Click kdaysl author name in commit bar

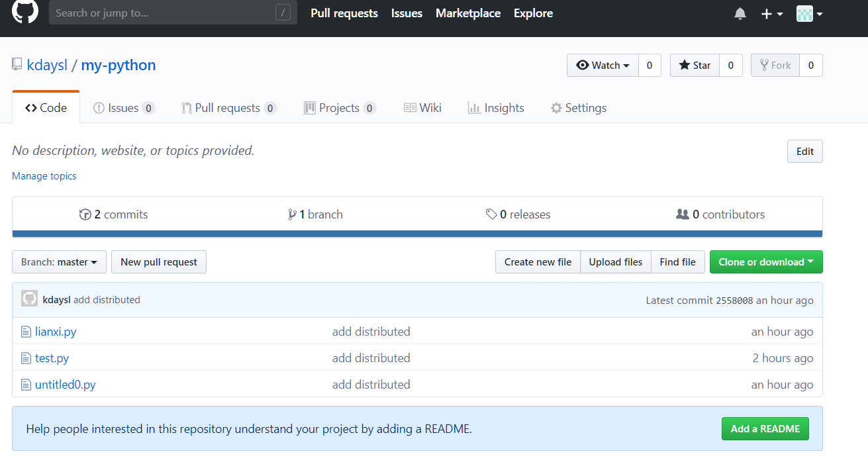pos(56,300)
